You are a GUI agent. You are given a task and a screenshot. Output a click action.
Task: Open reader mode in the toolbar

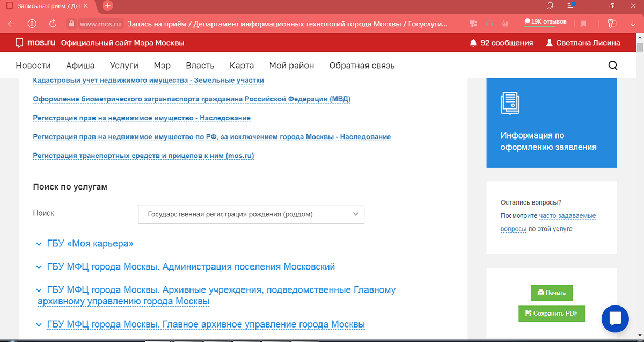pyautogui.click(x=505, y=24)
